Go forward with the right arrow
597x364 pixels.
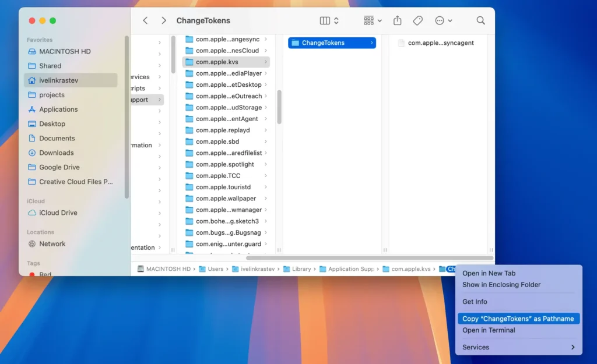(164, 20)
